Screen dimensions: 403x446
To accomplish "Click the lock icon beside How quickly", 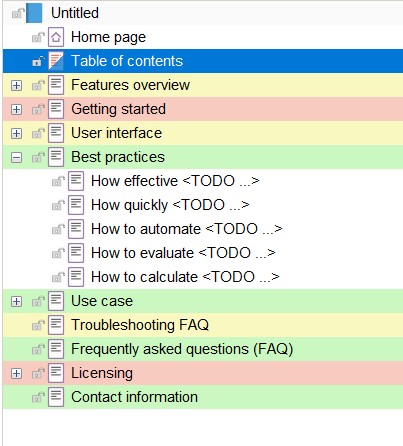I will pyautogui.click(x=58, y=205).
